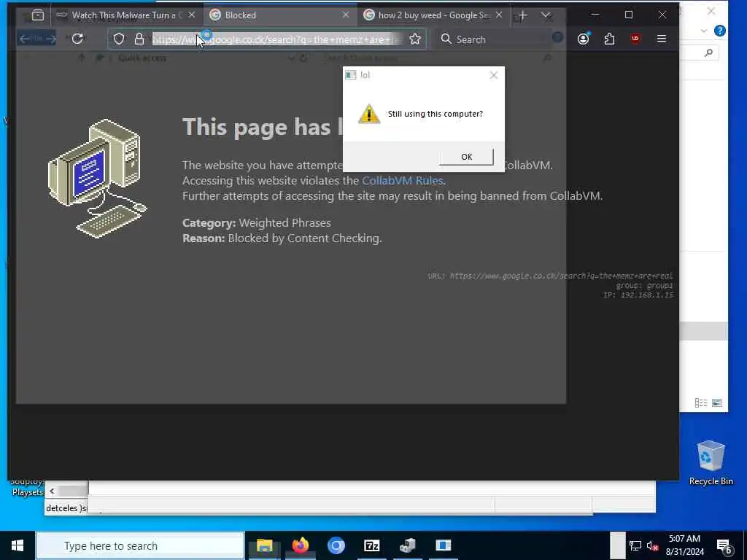Screen dimensions: 747x560
Task: Open a new Firefox tab
Action: coord(522,15)
